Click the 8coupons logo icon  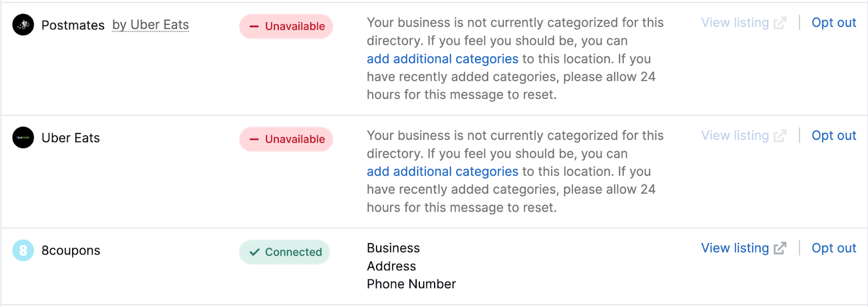[x=23, y=251]
